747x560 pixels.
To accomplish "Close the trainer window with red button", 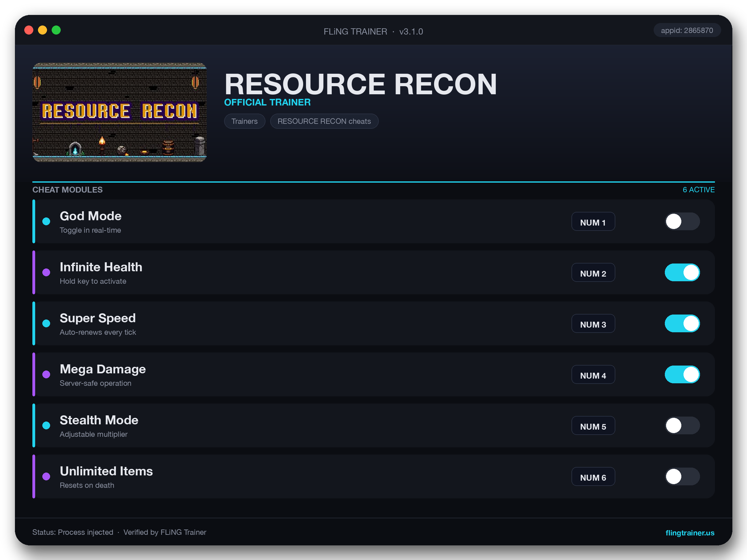I will pos(29,30).
